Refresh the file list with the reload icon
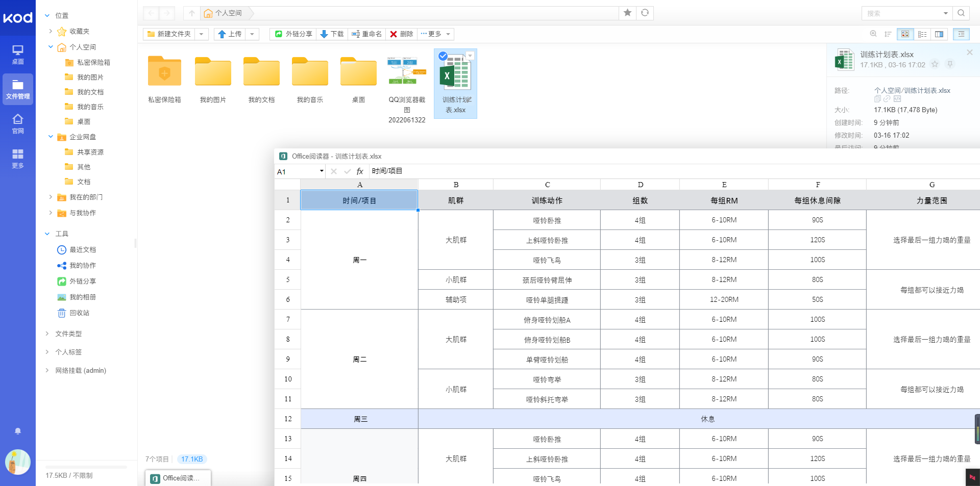Viewport: 980px width, 486px height. (645, 13)
